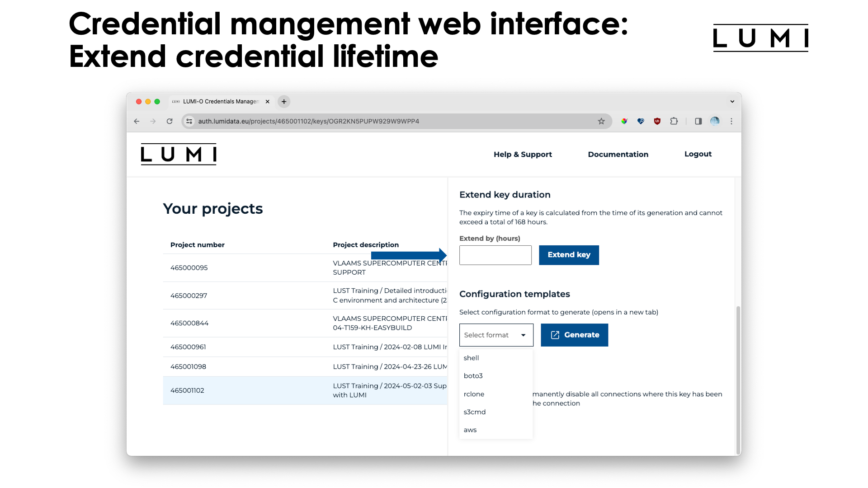Select 'rclone' from configuration format list

click(x=474, y=394)
